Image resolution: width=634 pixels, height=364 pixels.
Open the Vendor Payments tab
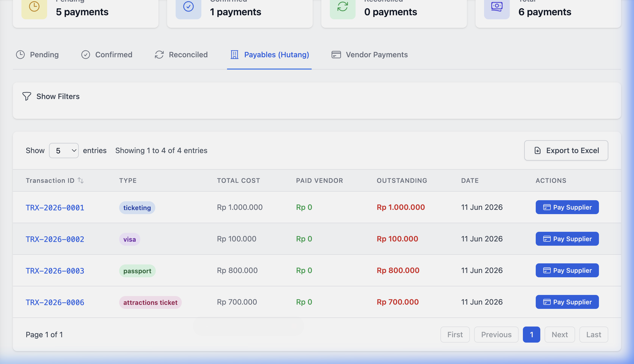coord(370,55)
